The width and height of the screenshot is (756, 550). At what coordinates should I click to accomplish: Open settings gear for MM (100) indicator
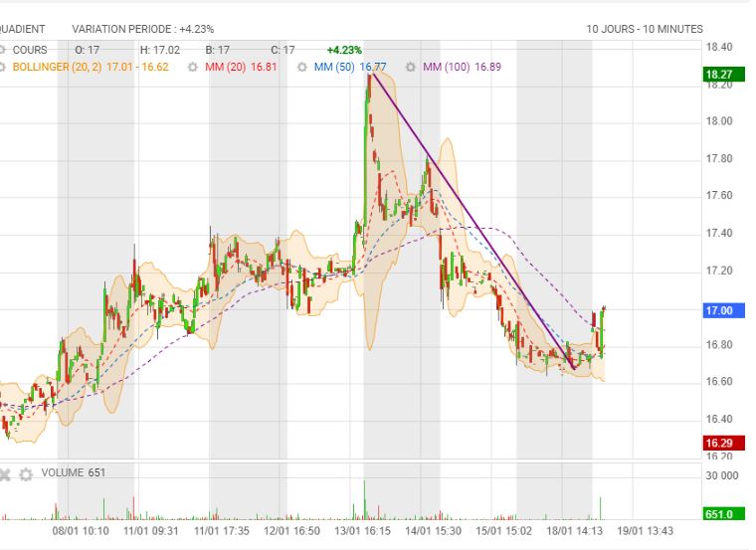click(x=410, y=68)
